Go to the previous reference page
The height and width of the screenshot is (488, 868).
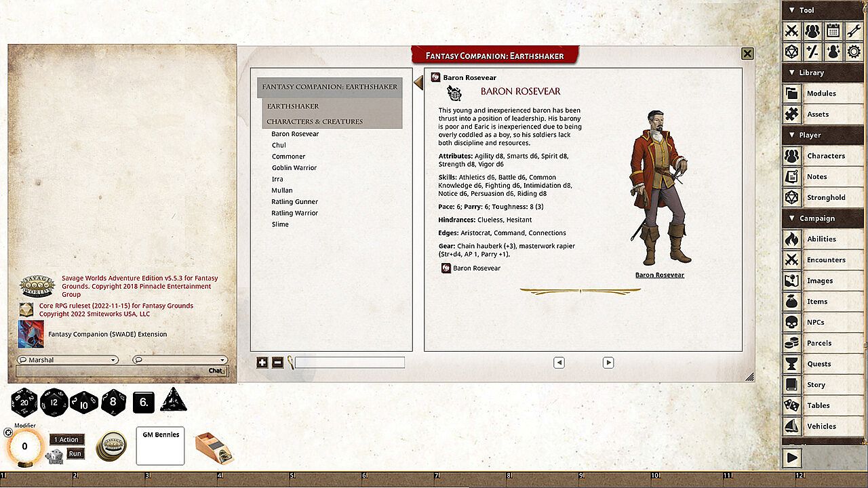click(559, 363)
